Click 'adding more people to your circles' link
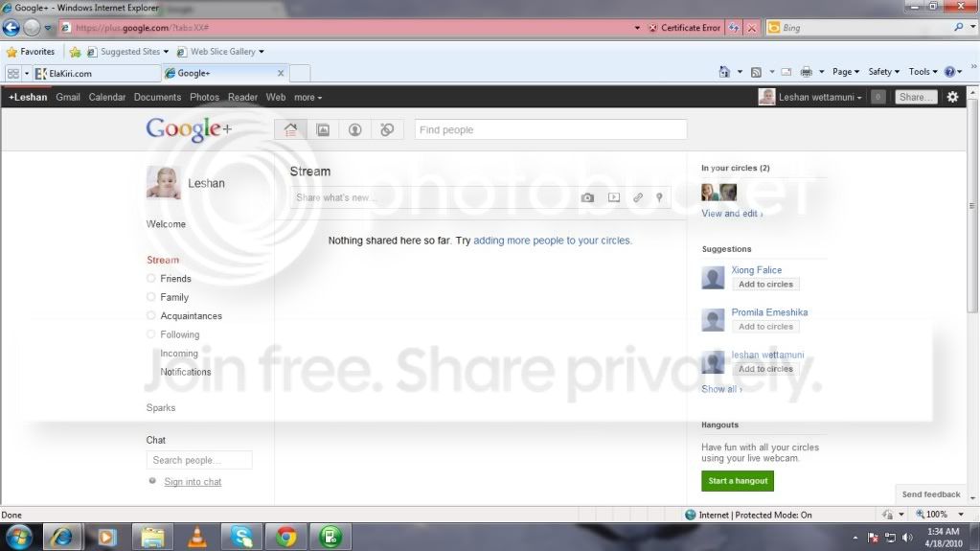 click(x=553, y=241)
